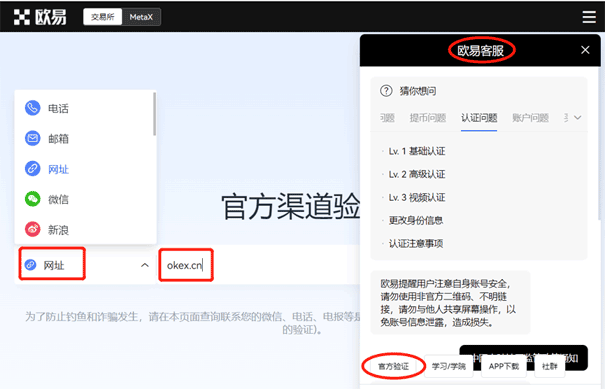Click the OKX logo in header

coord(40,17)
